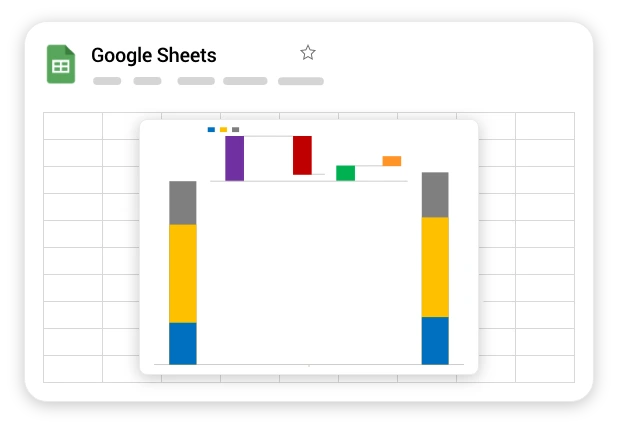This screenshot has width=618, height=429.
Task: Select the third gray menu bar placeholder
Action: [196, 81]
